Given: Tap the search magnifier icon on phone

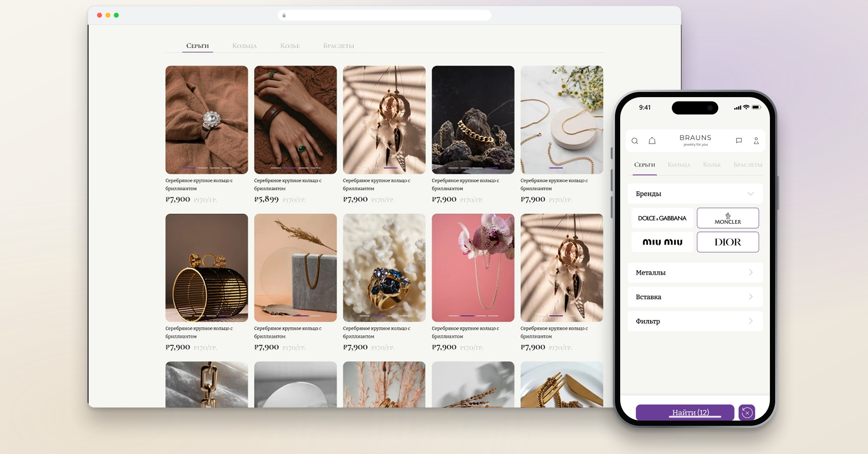Looking at the screenshot, I should [635, 141].
